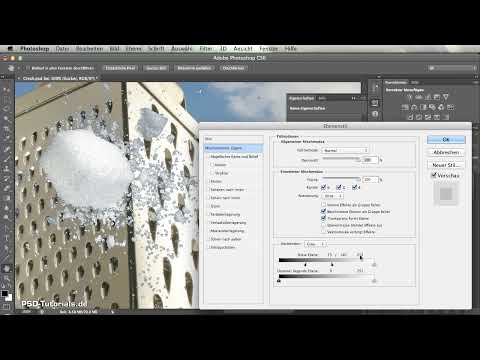Select the Brush tool

coord(6,159)
